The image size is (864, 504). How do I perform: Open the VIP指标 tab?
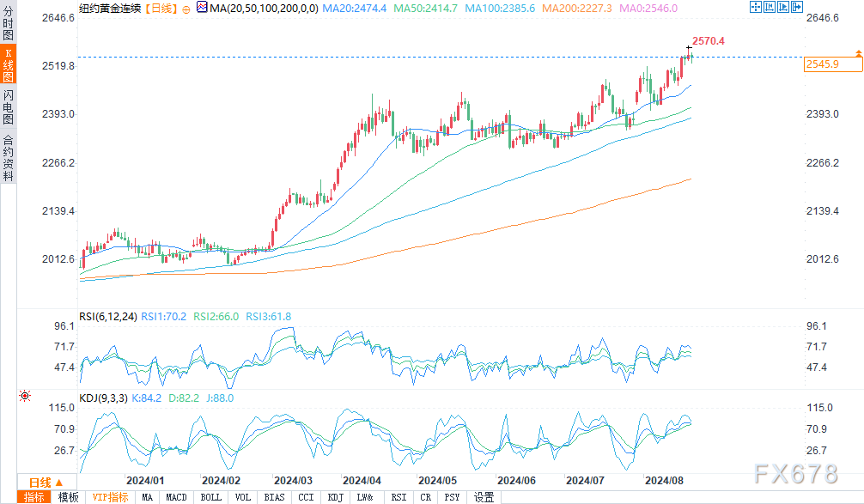point(110,497)
